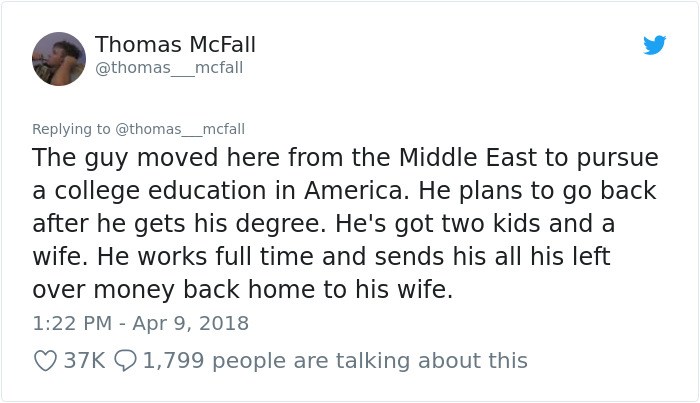Click the Apr 9, 2018 date
This screenshot has height=403, width=700.
click(191, 323)
